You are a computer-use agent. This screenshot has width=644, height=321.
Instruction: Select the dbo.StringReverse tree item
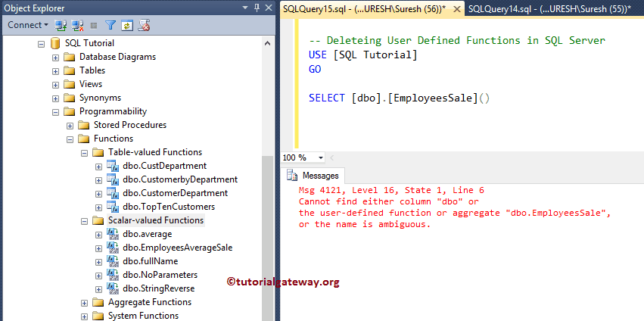point(158,288)
